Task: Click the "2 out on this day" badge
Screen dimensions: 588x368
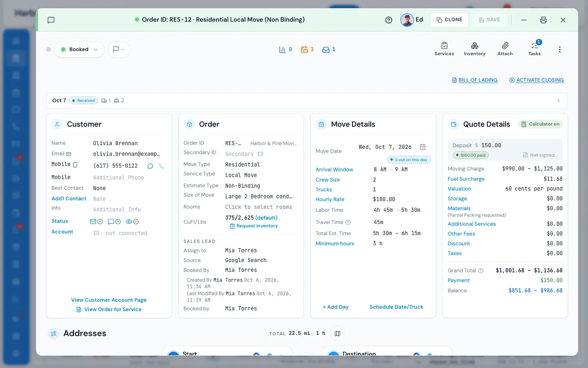Action: click(409, 159)
